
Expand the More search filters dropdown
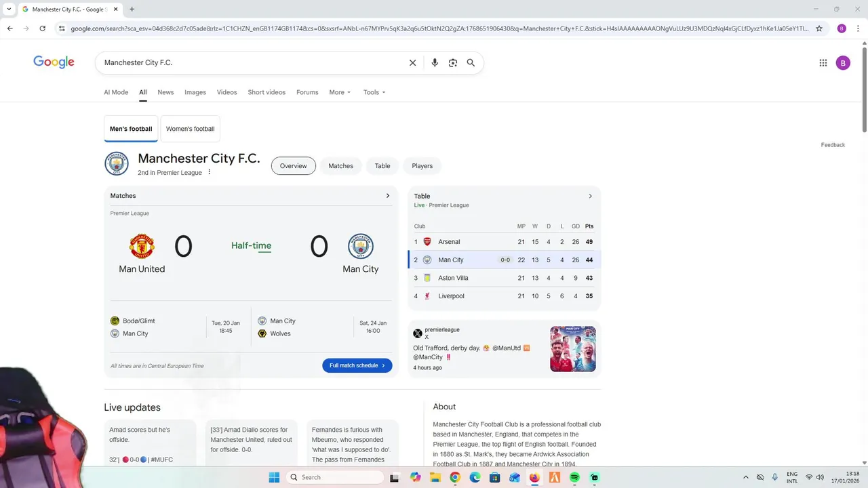(x=340, y=92)
